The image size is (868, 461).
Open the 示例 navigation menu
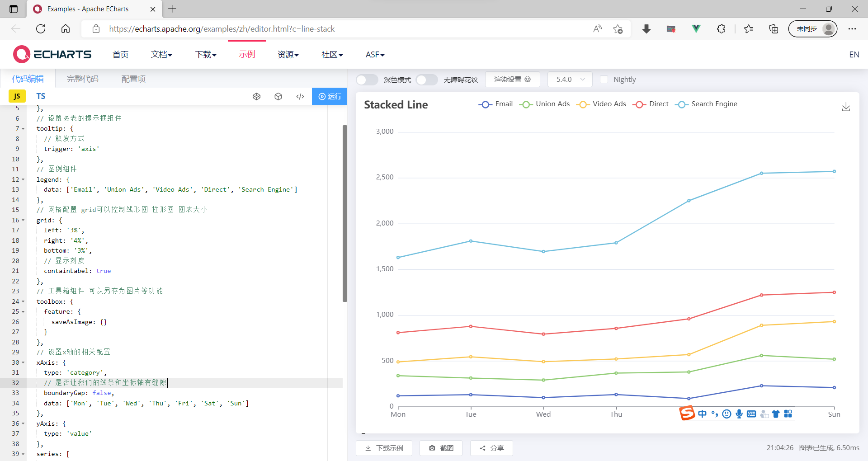pyautogui.click(x=246, y=54)
